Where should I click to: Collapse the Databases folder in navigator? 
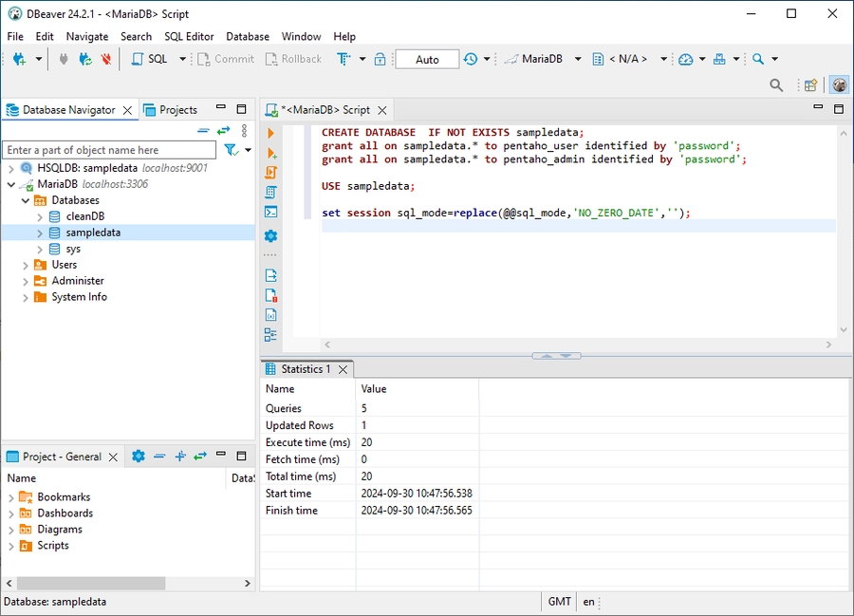pos(26,200)
